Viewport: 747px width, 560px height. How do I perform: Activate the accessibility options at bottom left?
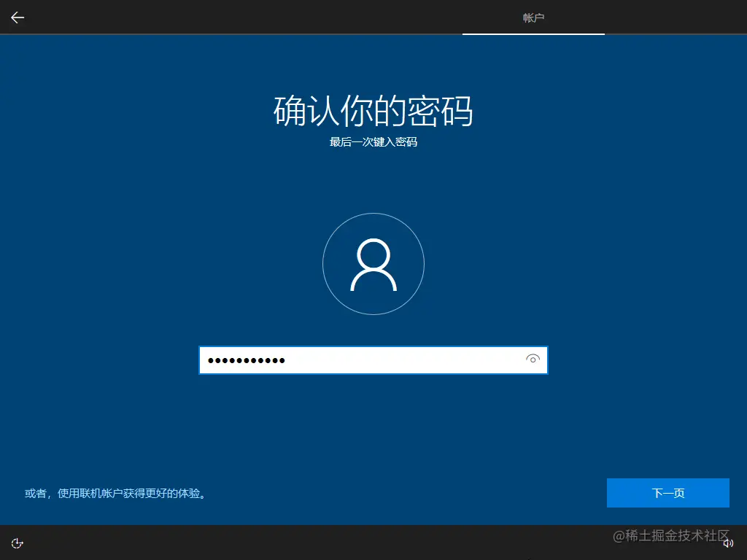coord(16,542)
